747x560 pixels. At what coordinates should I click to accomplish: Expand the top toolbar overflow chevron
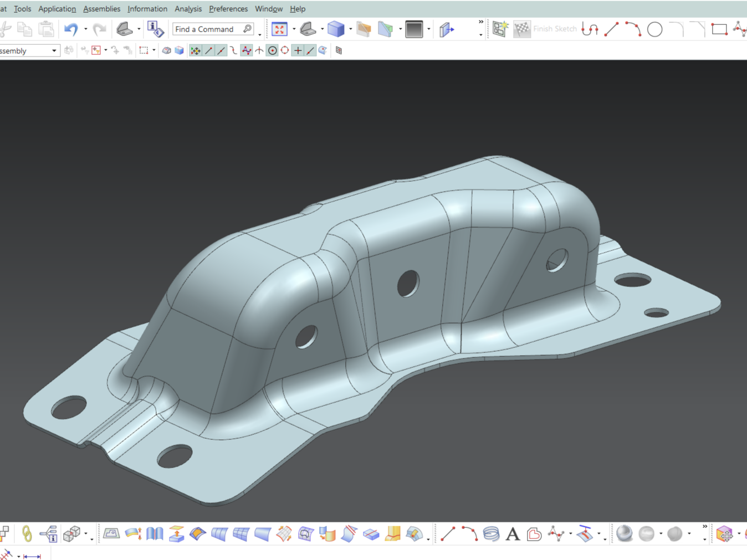click(480, 23)
